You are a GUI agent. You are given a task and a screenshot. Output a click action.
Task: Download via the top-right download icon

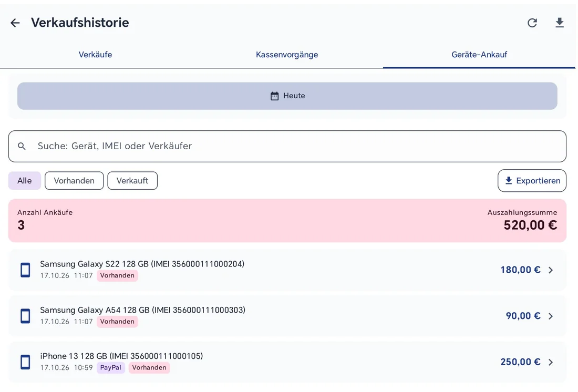pos(560,23)
